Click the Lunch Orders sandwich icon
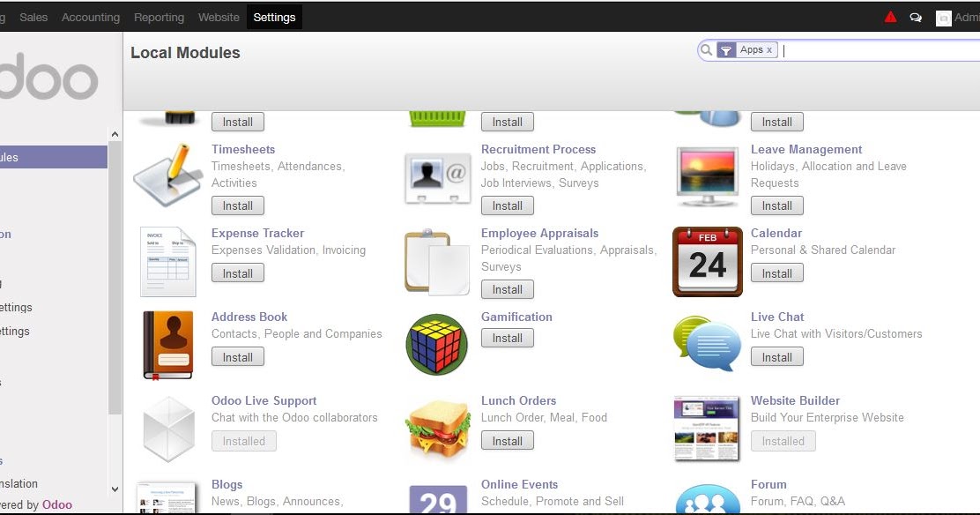980x515 pixels. pyautogui.click(x=437, y=429)
